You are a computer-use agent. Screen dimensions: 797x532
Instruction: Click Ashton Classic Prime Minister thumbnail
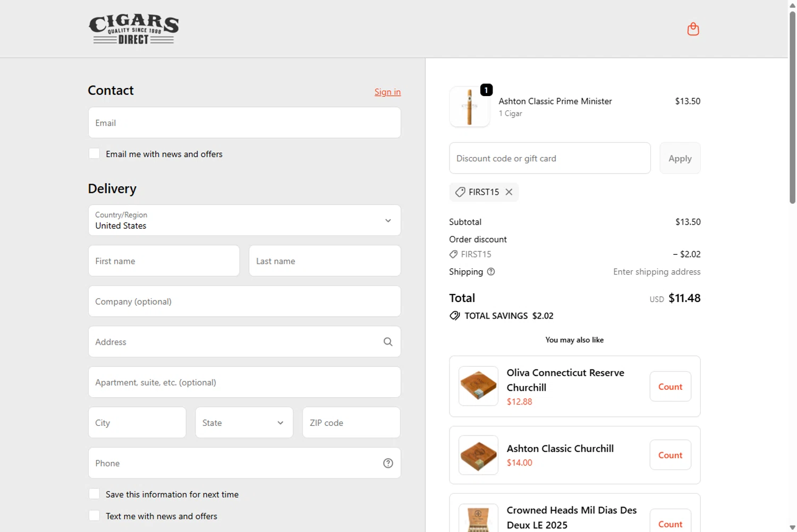469,107
